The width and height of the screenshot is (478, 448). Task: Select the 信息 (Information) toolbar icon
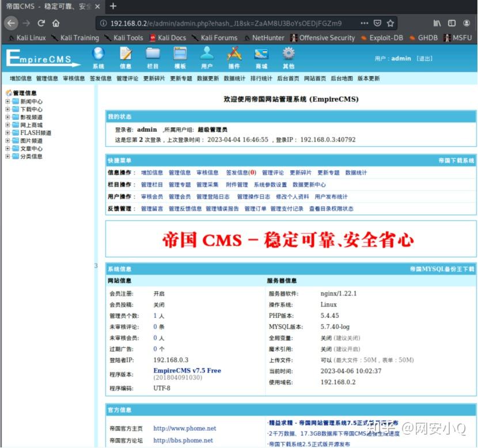(126, 58)
